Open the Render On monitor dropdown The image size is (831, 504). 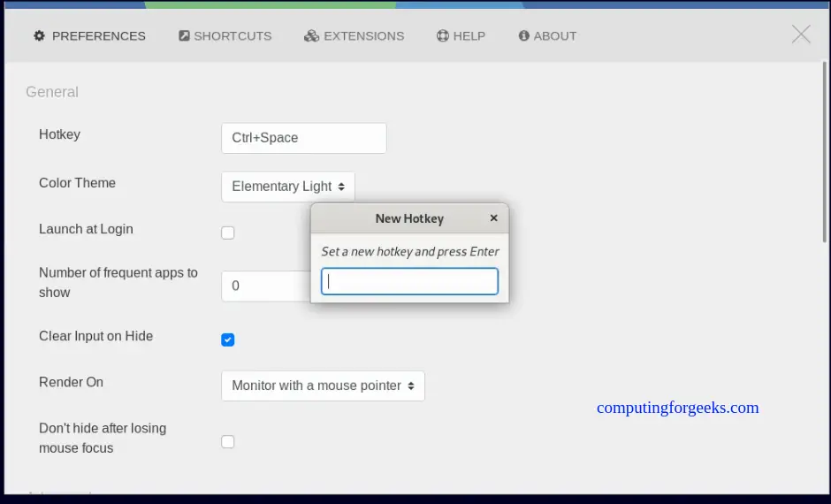point(323,386)
